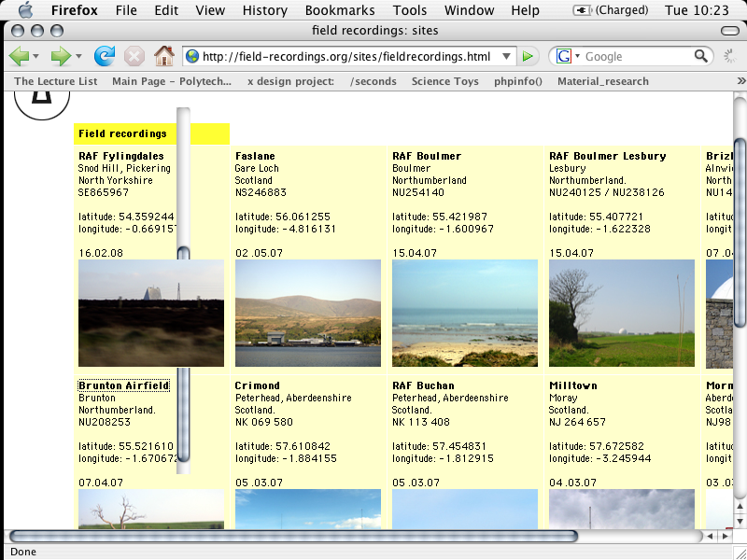Image resolution: width=747 pixels, height=560 pixels.
Task: Open the x design project: bookmark
Action: click(290, 81)
